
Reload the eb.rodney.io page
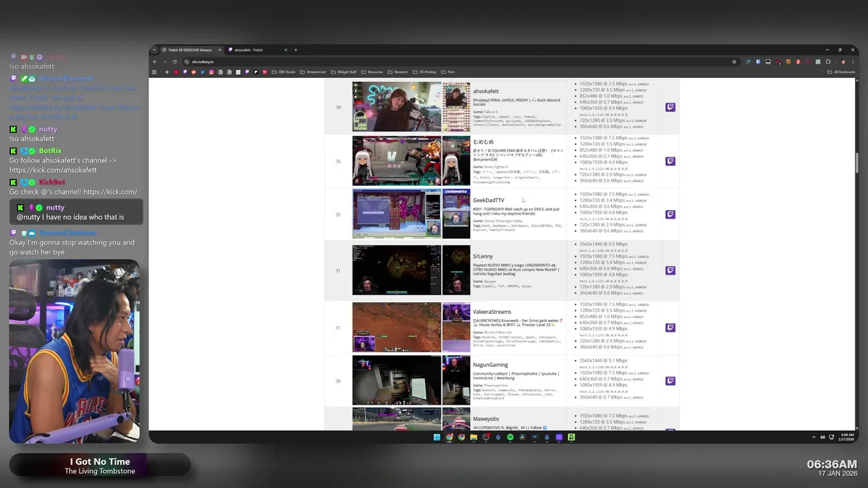[x=174, y=62]
